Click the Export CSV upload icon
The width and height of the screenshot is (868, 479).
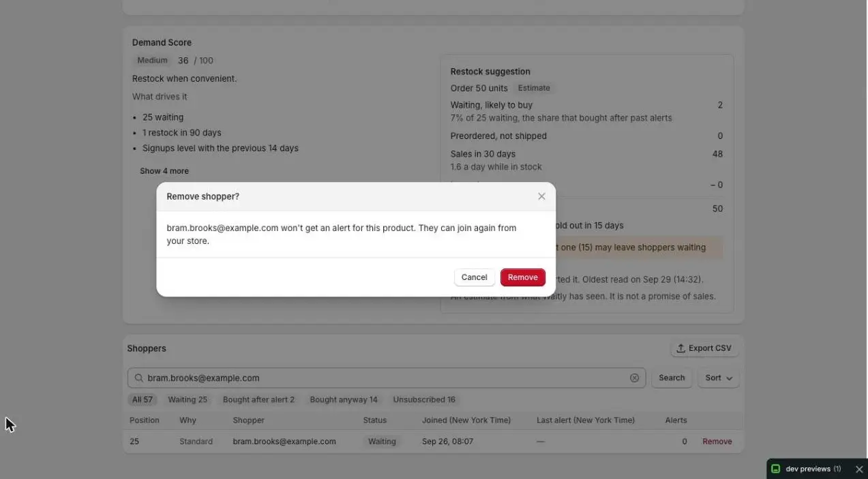pos(680,348)
